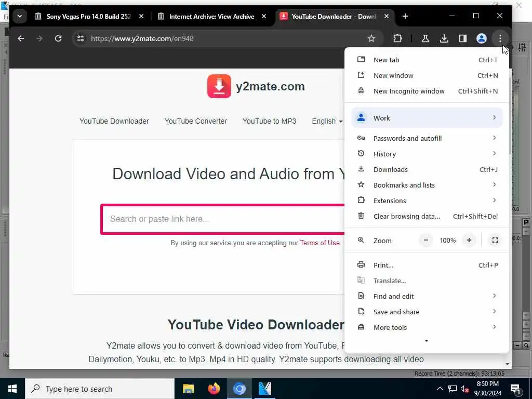Expand the Work profile submenu
This screenshot has width=532, height=399.
coord(427,118)
